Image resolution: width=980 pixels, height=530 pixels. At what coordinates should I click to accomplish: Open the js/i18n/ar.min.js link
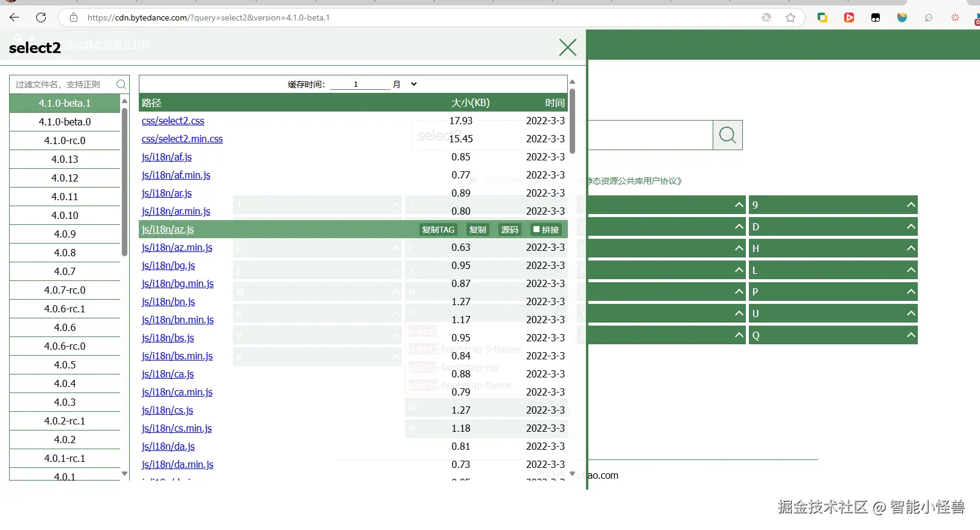tap(176, 211)
